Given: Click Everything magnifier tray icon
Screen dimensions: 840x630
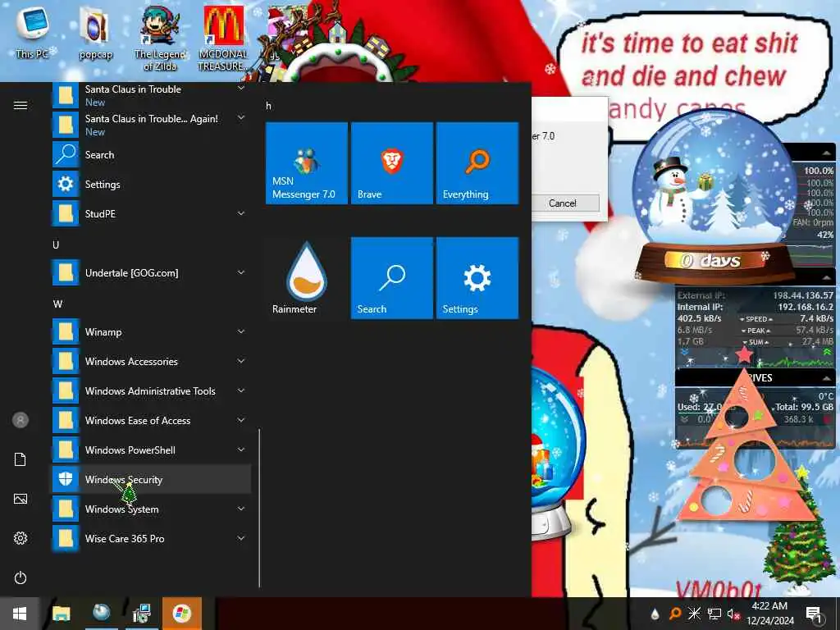Looking at the screenshot, I should click(x=675, y=614).
